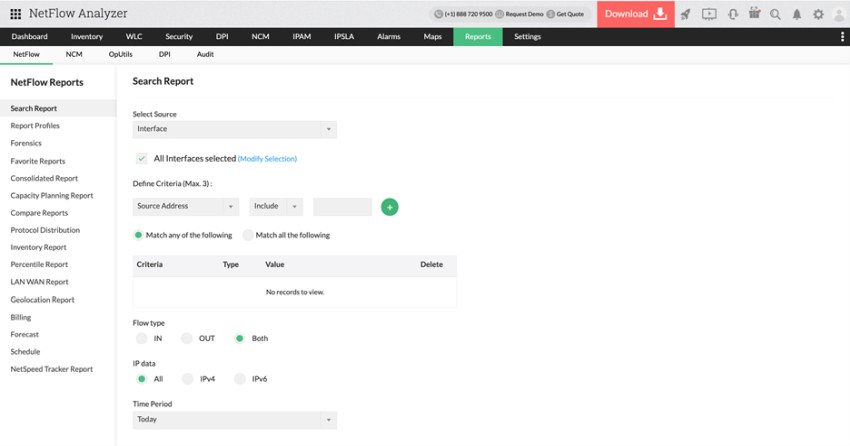The width and height of the screenshot is (850, 446).
Task: Toggle the All Interfaces selected checkbox
Action: click(x=141, y=158)
